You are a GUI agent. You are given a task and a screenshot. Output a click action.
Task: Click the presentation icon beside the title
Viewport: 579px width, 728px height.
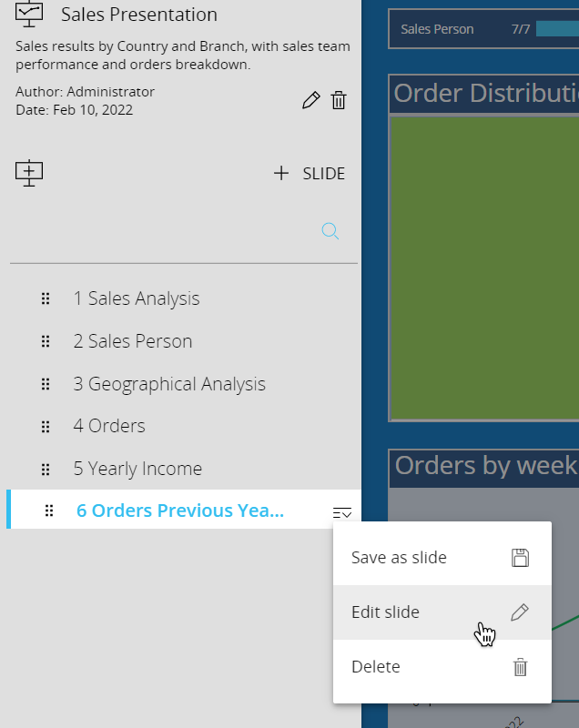[x=30, y=15]
